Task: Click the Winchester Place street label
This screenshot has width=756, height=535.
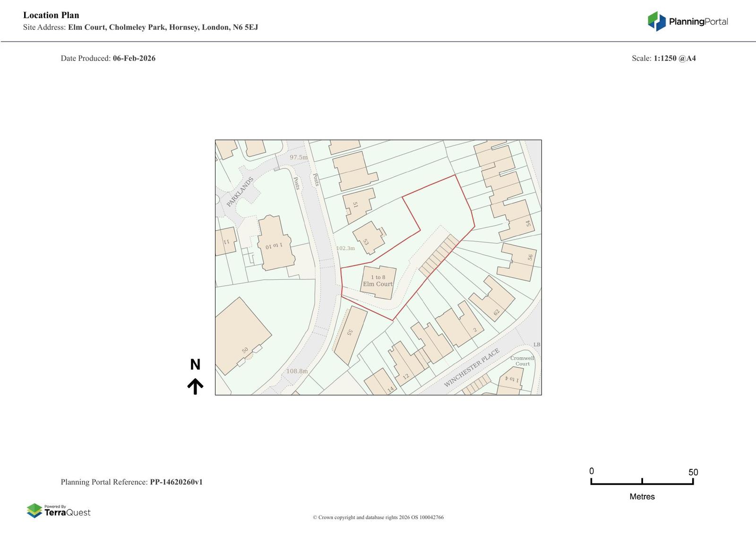Action: (471, 368)
